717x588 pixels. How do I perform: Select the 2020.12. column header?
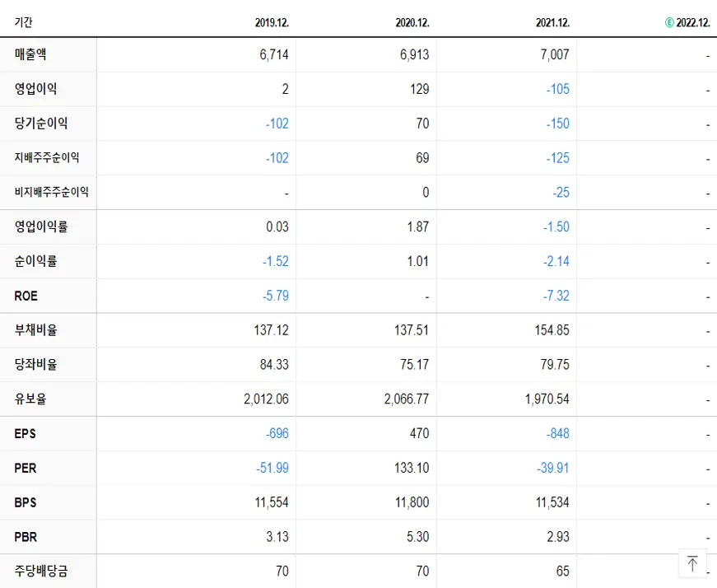(x=412, y=22)
